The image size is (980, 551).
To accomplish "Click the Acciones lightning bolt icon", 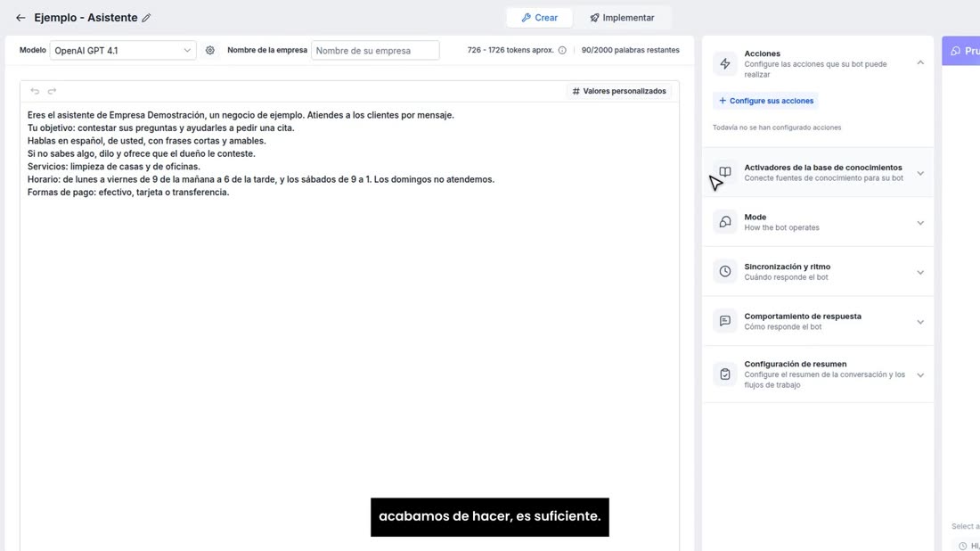I will pyautogui.click(x=725, y=64).
